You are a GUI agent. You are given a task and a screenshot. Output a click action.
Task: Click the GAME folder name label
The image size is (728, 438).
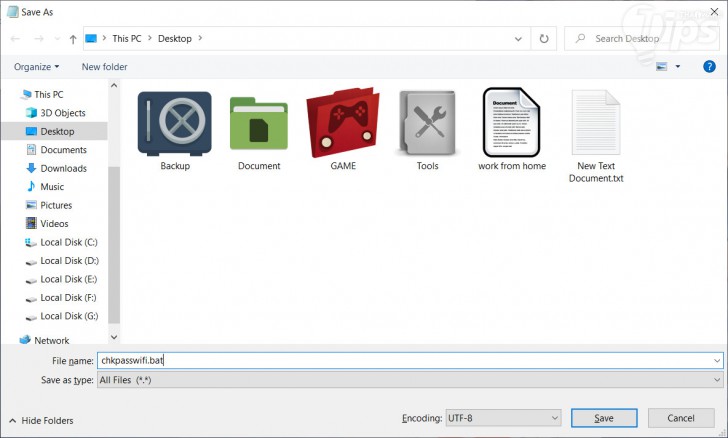point(343,166)
